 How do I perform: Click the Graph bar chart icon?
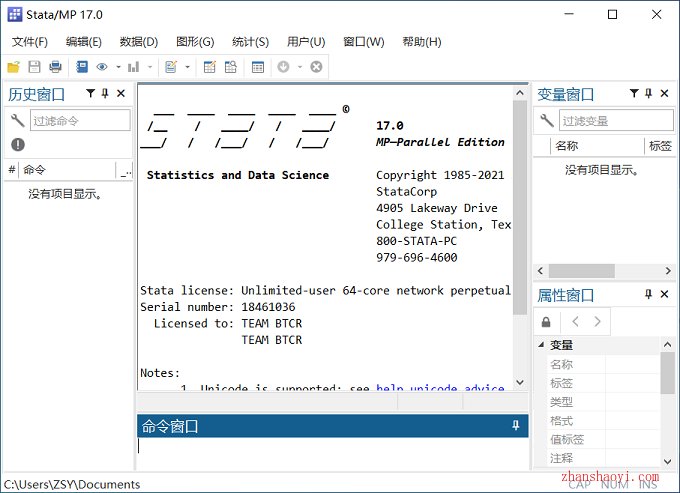134,67
